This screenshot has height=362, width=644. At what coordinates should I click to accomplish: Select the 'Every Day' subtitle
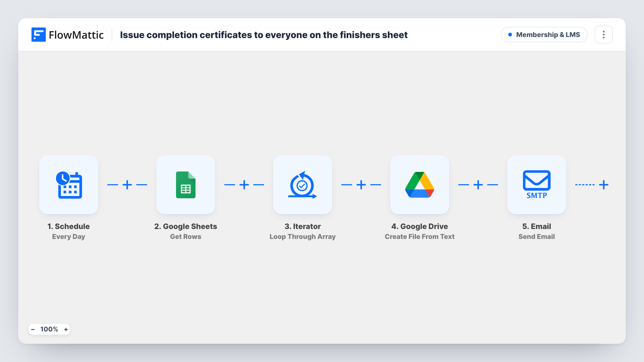tap(69, 237)
